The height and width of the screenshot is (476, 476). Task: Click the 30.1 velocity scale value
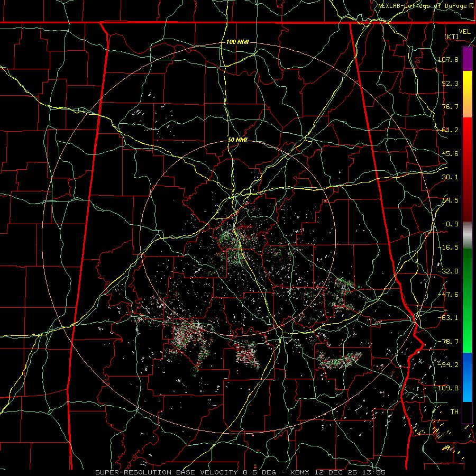(x=450, y=177)
